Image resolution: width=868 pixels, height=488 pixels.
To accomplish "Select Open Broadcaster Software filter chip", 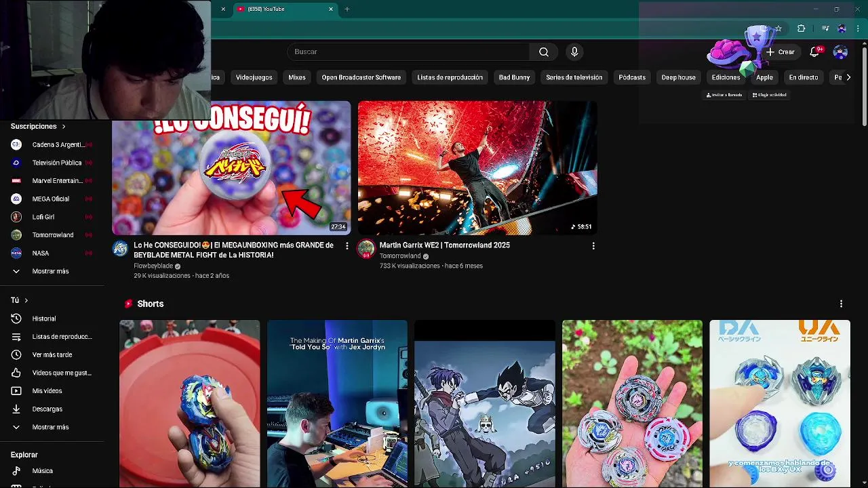I will 361,77.
